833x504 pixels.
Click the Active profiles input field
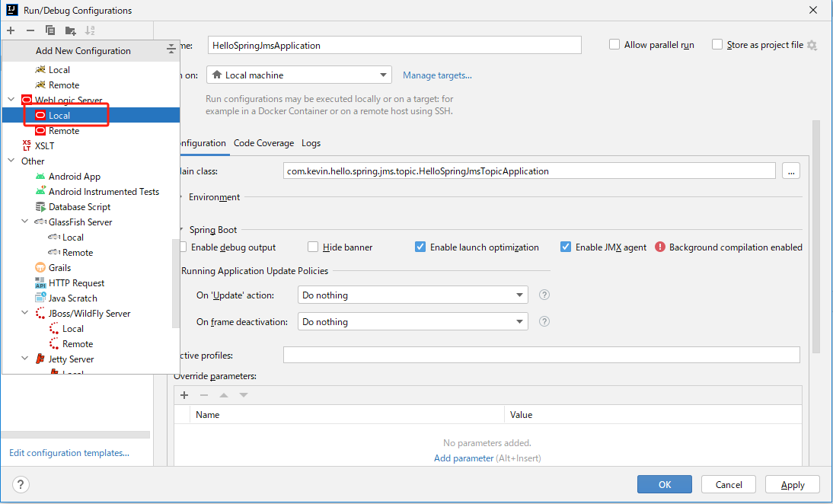(541, 355)
